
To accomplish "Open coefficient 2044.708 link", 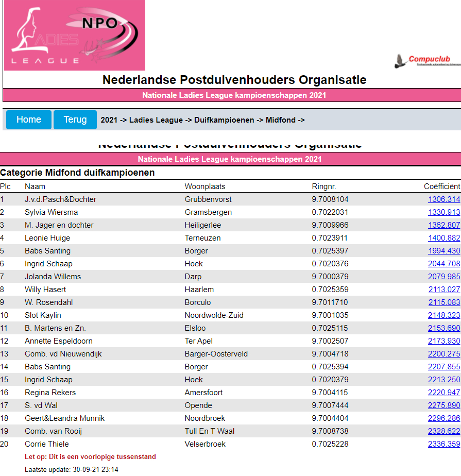I will tap(444, 264).
